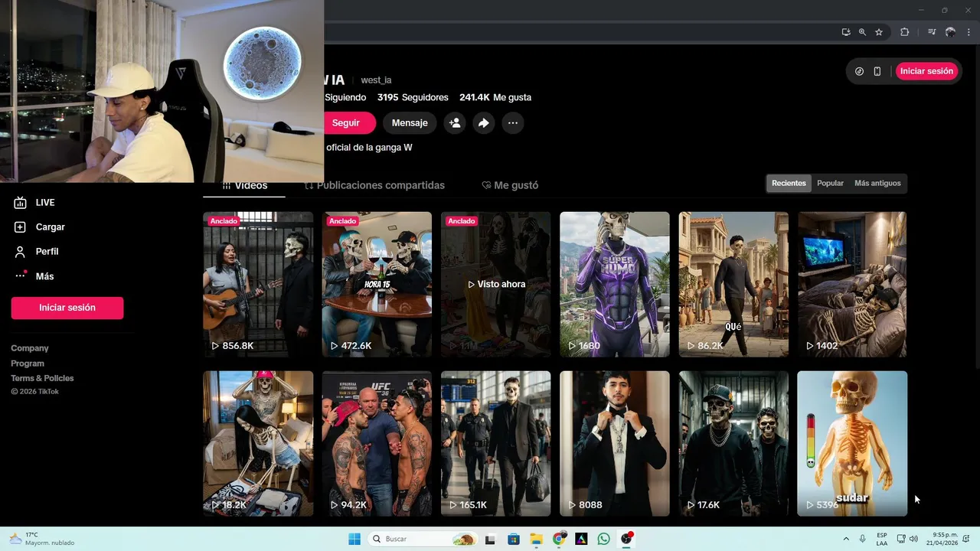Open Microsoft Store from taskbar
Screen dimensions: 980x551
513,539
